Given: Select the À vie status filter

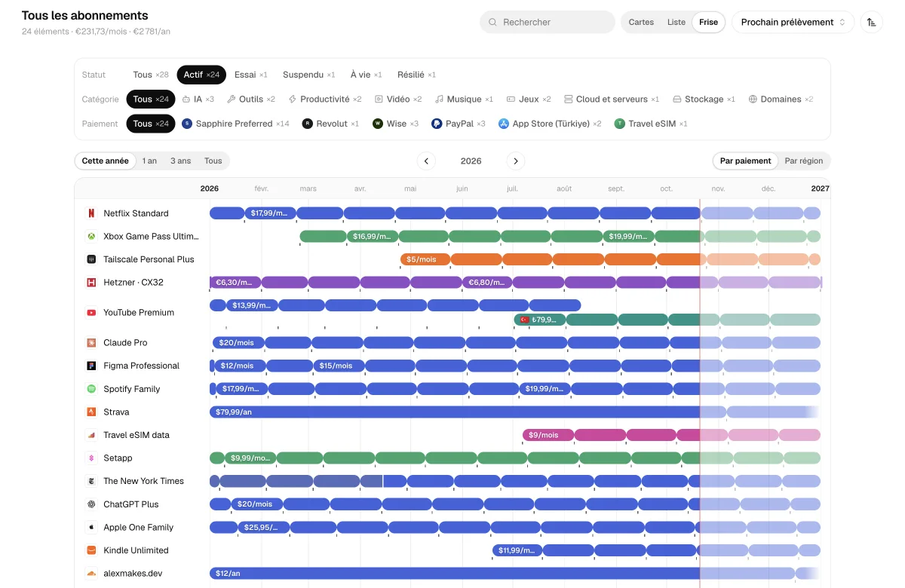Looking at the screenshot, I should click(x=367, y=75).
